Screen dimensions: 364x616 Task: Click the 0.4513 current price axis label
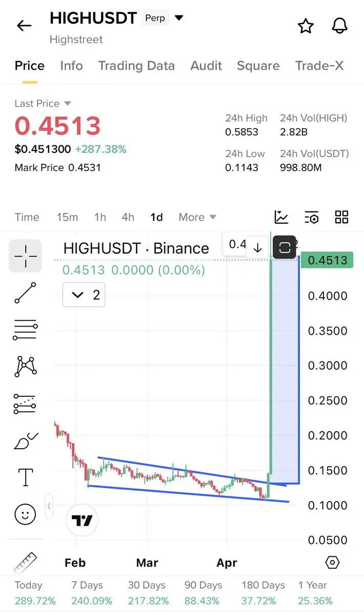point(328,260)
